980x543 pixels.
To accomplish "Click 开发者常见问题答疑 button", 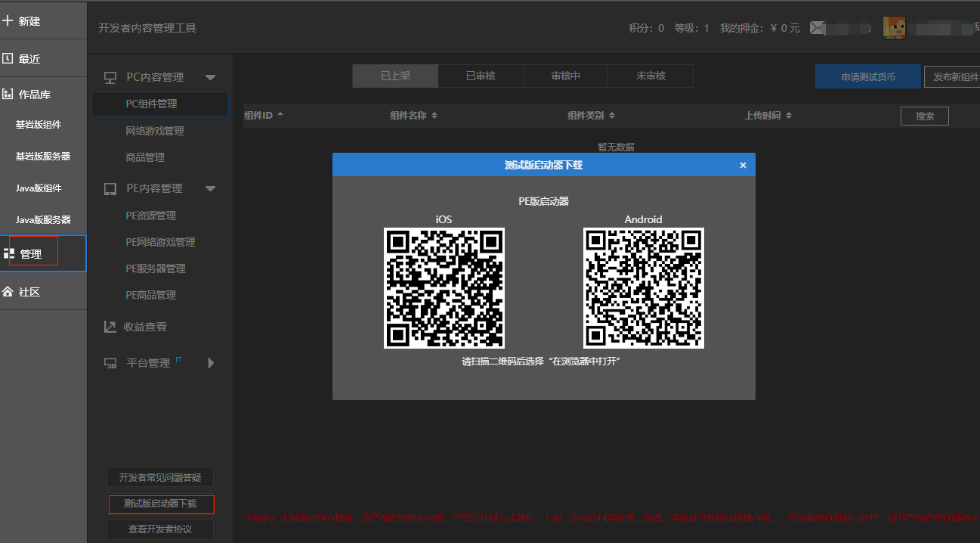I will tap(160, 478).
